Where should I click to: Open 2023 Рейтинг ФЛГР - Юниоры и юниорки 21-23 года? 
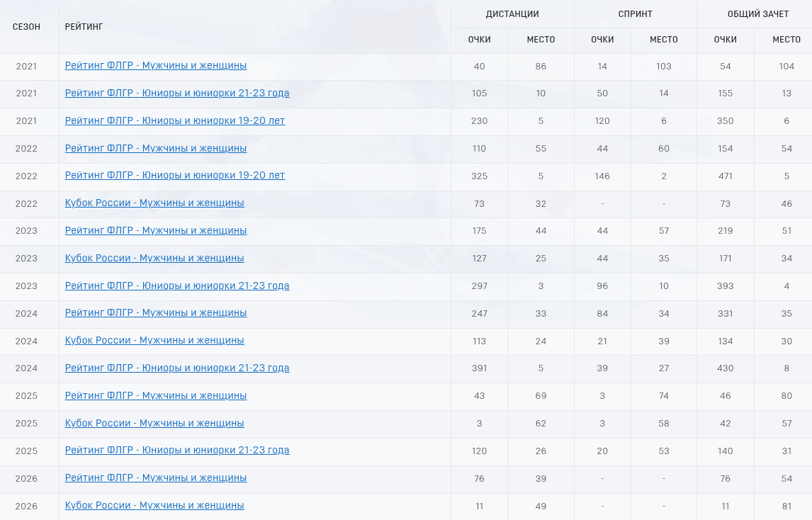click(x=177, y=286)
